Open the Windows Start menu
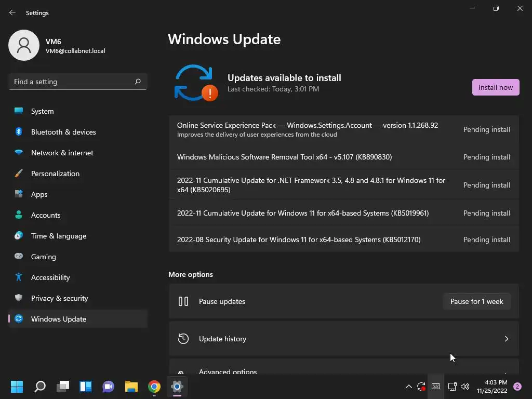This screenshot has height=399, width=532. click(17, 387)
